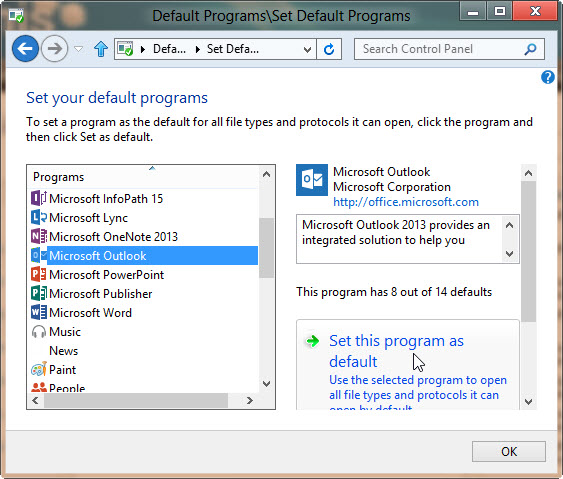Click the Microsoft Lync icon

39,217
